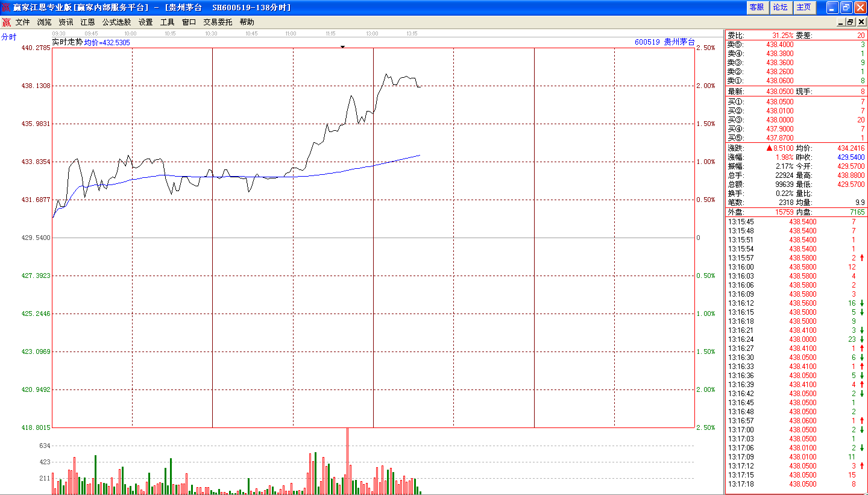Click the 分时 label at chart corner
This screenshot has height=495, width=868.
click(x=9, y=37)
